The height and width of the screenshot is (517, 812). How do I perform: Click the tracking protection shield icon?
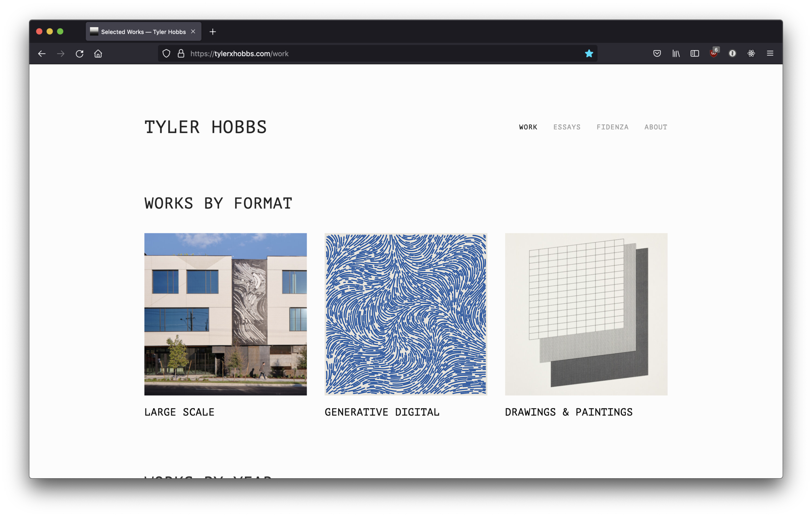(x=166, y=54)
